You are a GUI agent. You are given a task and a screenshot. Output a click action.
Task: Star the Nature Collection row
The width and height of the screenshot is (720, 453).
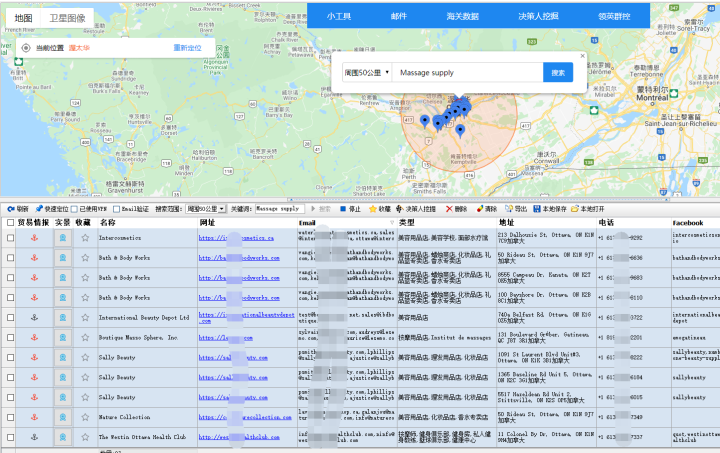[x=85, y=417]
